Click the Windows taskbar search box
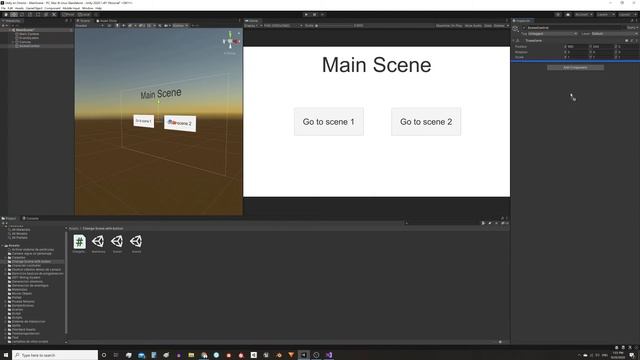The height and width of the screenshot is (360, 640). pyautogui.click(x=55, y=355)
